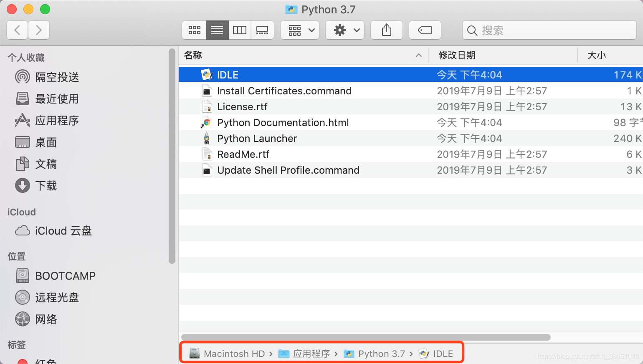The height and width of the screenshot is (364, 643).
Task: Click the 174 K size of IDLE
Action: click(x=628, y=75)
